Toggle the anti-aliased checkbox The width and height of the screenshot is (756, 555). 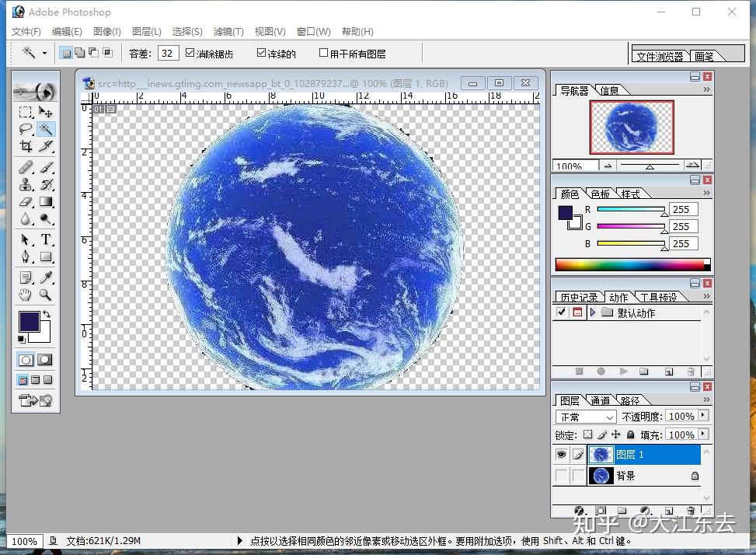tap(190, 53)
